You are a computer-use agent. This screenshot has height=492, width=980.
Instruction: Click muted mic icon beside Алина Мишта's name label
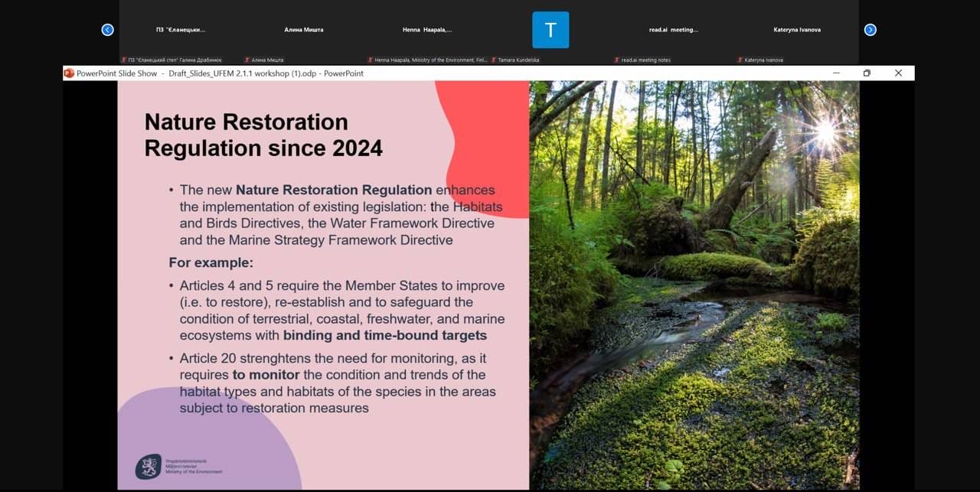247,60
